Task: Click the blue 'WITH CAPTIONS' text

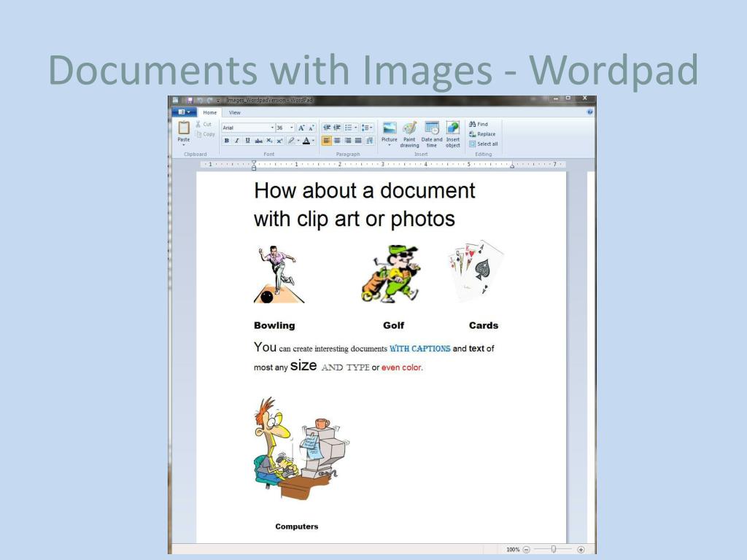Action: [x=419, y=349]
